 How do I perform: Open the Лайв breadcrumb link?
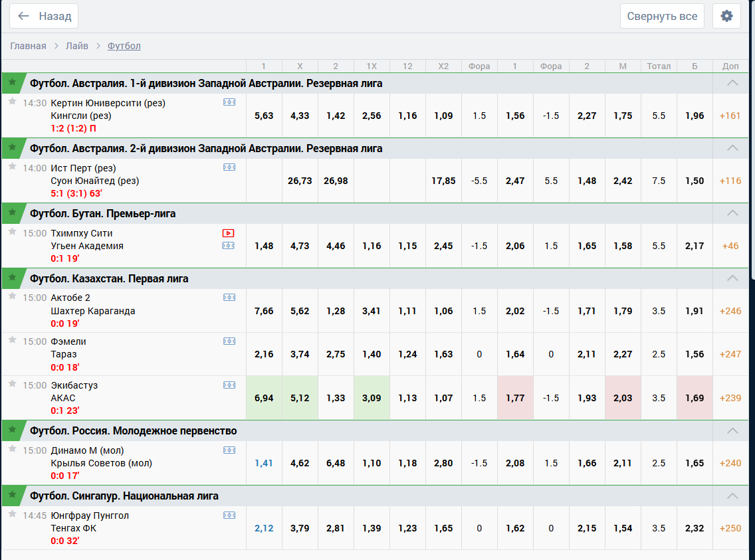click(77, 46)
